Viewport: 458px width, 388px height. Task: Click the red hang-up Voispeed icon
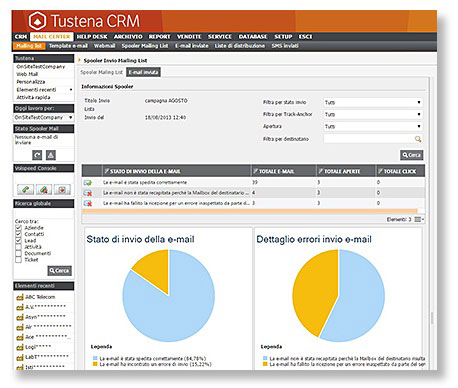coord(62,189)
